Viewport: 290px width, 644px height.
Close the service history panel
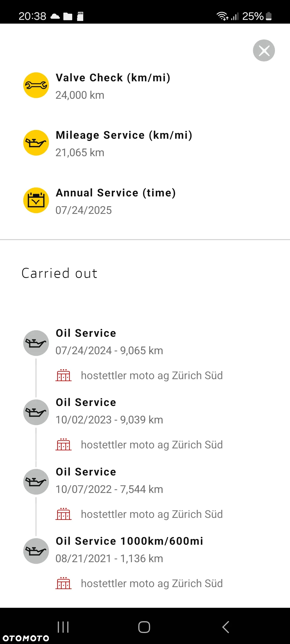point(264,50)
